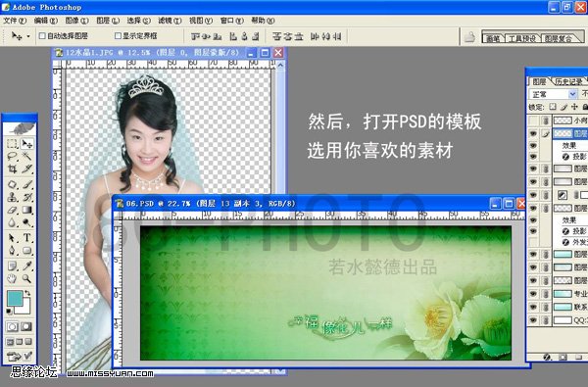Select the Move tool in toolbox
Screen dimensions: 588x387
(26, 144)
